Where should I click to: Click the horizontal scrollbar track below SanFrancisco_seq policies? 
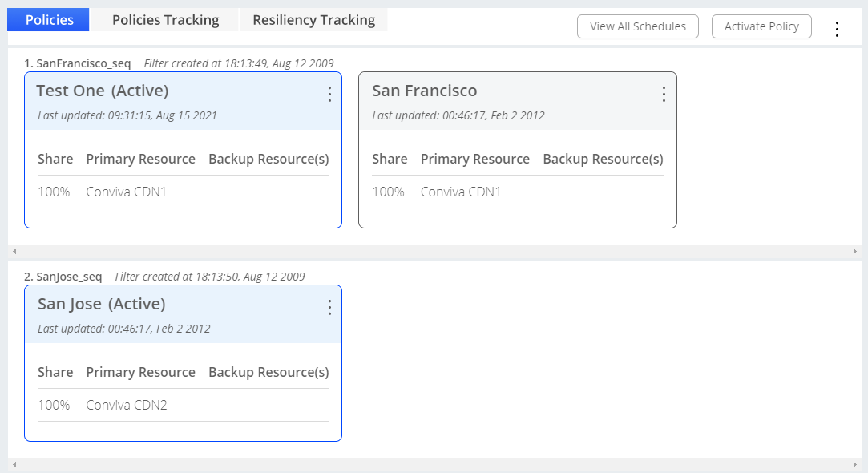[433, 252]
